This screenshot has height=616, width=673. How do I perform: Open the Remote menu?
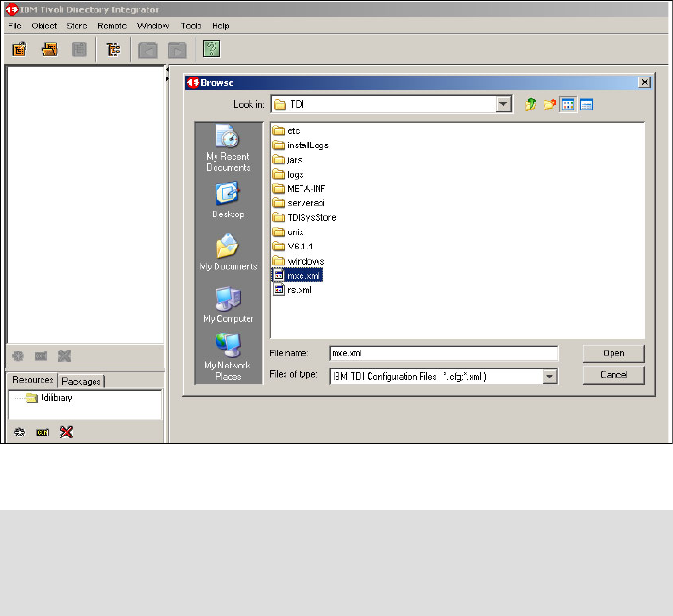(x=112, y=26)
